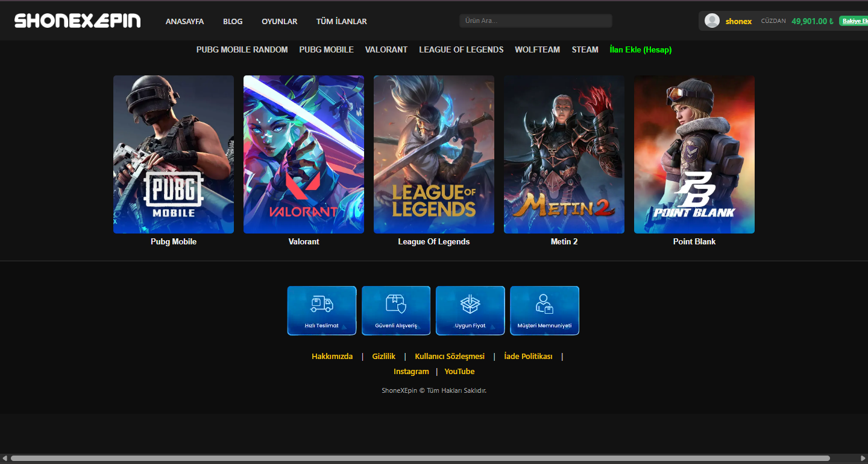Click the green Bakiye Ekle button

[x=854, y=21]
